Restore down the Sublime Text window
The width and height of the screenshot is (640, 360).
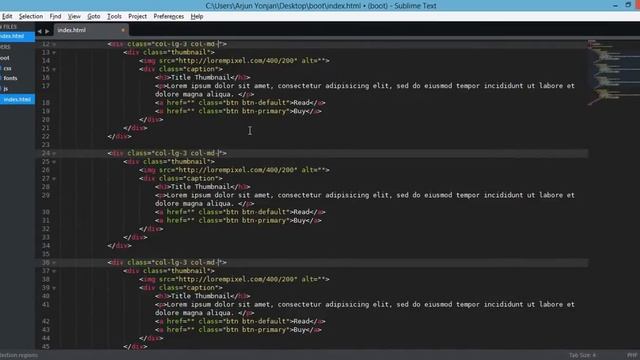click(x=628, y=5)
